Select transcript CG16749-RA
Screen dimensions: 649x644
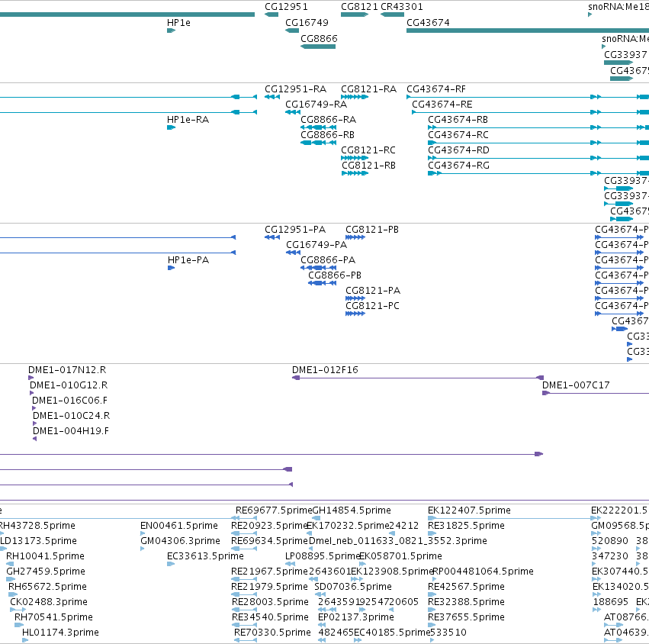click(x=316, y=105)
